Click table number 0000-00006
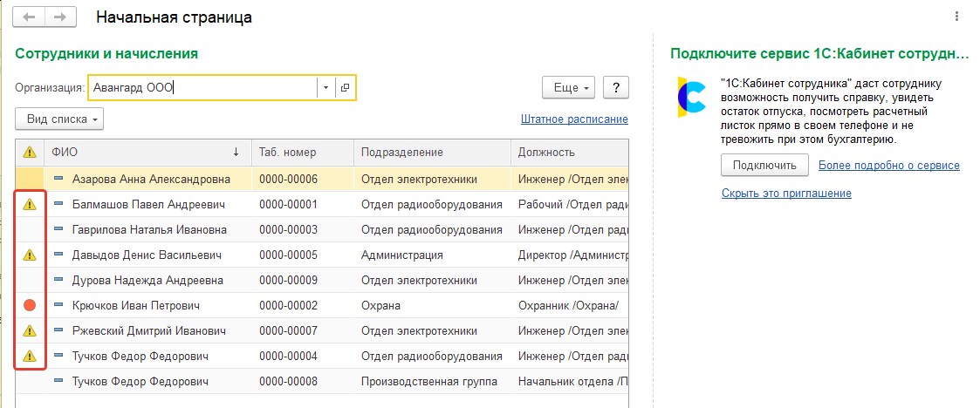The width and height of the screenshot is (980, 408). click(288, 180)
